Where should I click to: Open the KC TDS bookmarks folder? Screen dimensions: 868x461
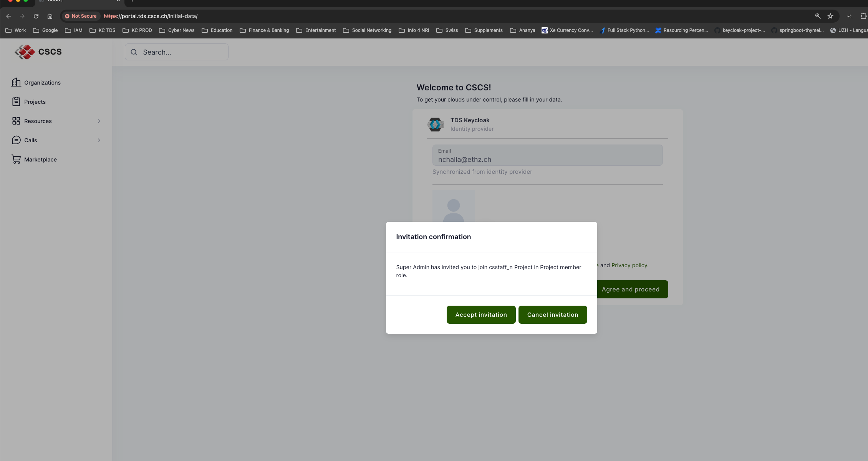pos(103,30)
